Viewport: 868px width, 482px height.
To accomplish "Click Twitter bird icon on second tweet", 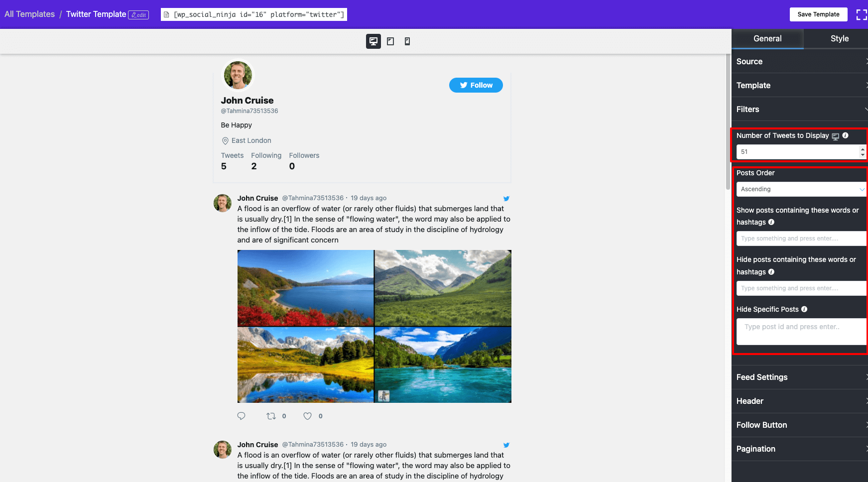I will point(506,445).
